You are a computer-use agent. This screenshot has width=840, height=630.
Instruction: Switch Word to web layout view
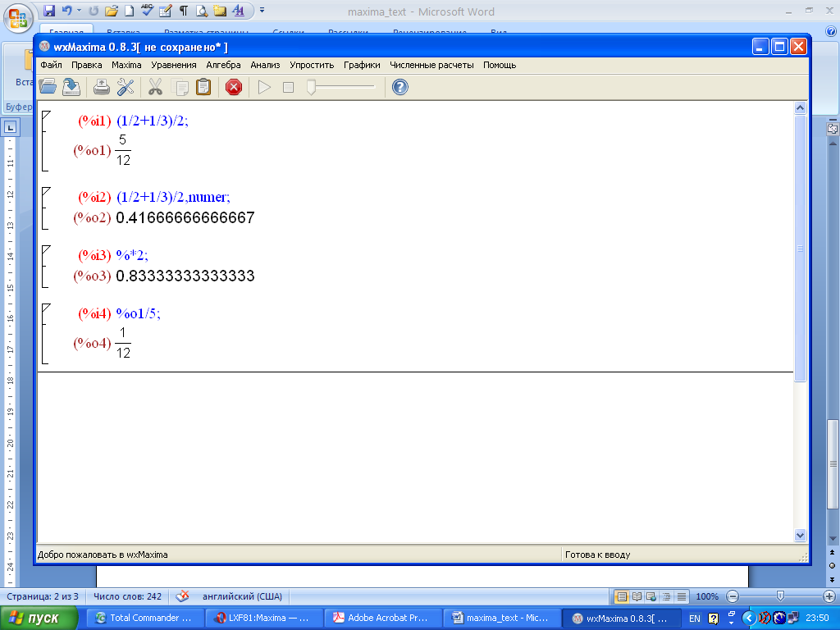651,596
